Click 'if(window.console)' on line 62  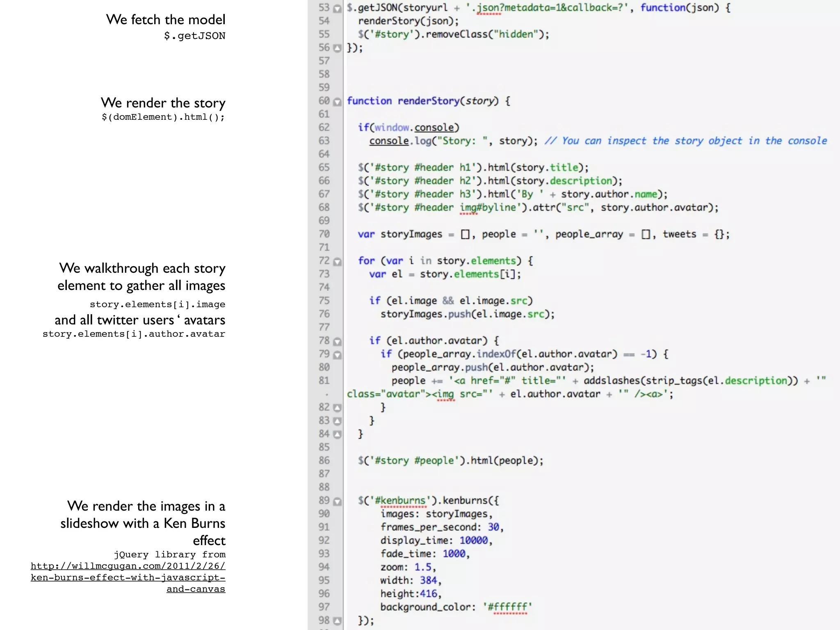[x=409, y=128]
